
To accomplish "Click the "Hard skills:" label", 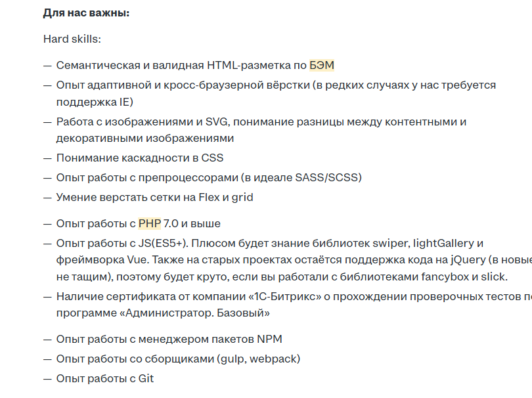I will 72,39.
